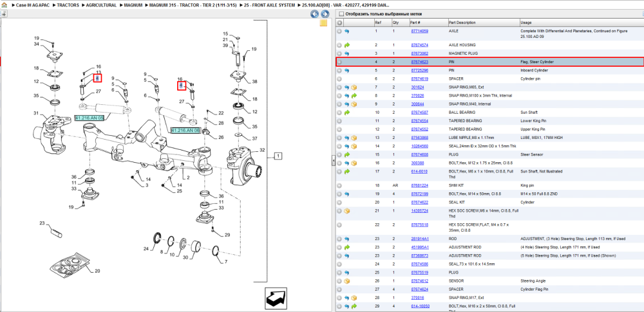Viewport: 644px width, 312px height.
Task: Open part number link 87674586
Action: (420, 264)
